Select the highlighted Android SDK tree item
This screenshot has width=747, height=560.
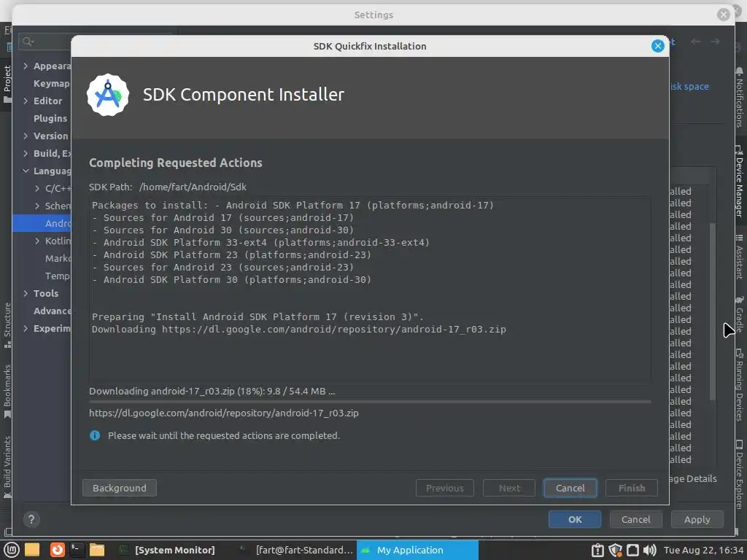click(42, 223)
